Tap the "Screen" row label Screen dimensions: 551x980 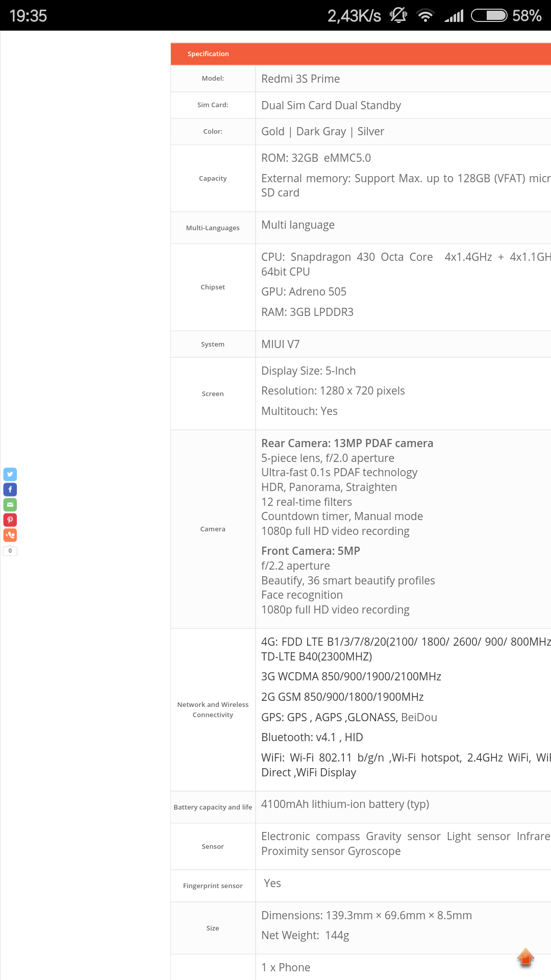tap(213, 394)
